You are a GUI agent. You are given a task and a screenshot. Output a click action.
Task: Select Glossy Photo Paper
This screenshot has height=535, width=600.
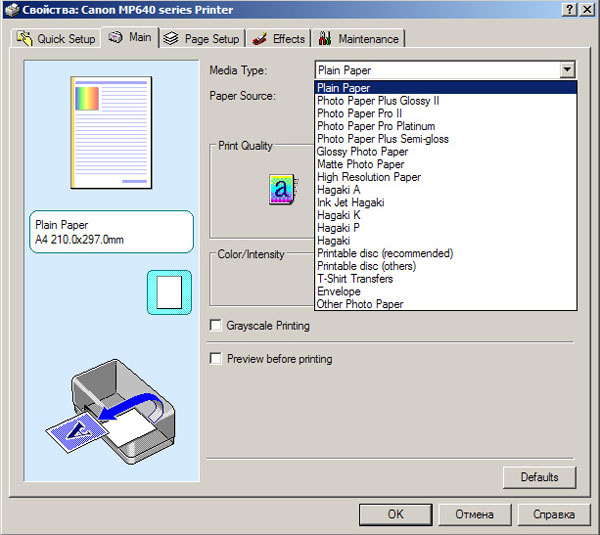coord(446,152)
